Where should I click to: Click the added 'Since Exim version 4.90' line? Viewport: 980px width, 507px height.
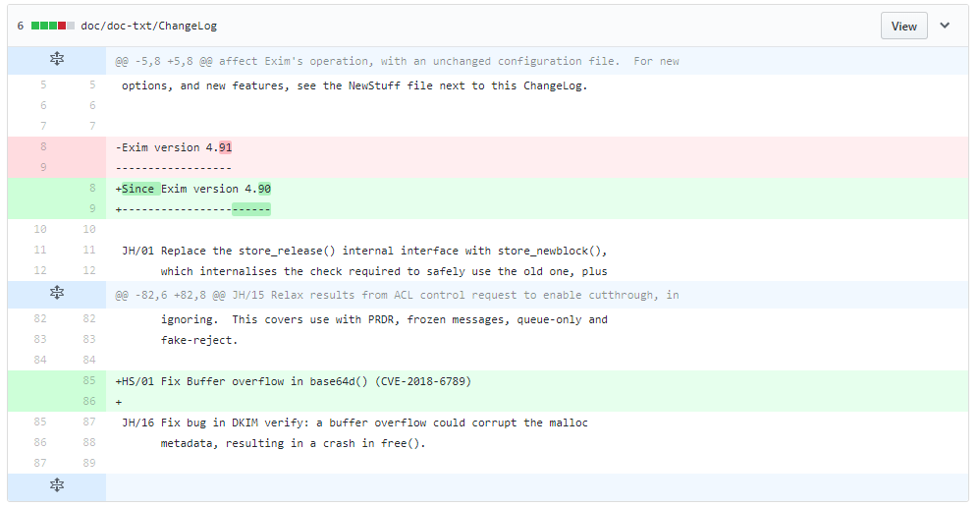click(193, 189)
